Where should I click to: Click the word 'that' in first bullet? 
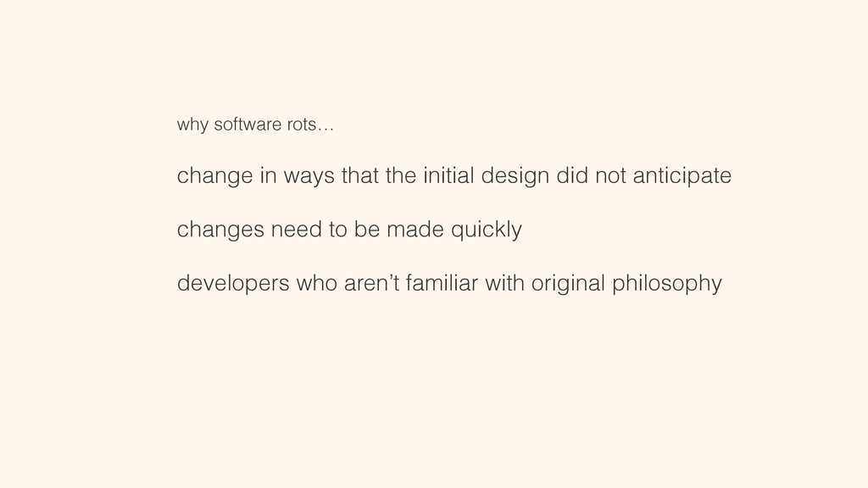coord(359,175)
